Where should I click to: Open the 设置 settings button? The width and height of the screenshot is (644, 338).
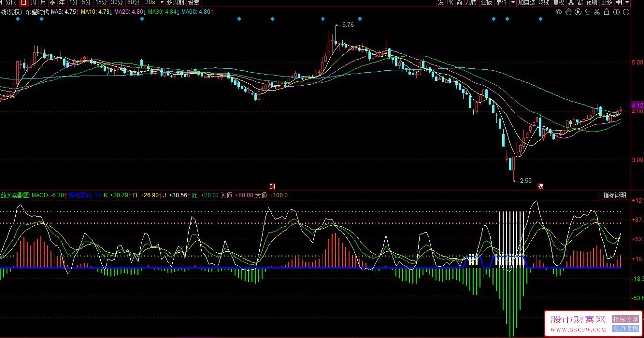(193, 2)
